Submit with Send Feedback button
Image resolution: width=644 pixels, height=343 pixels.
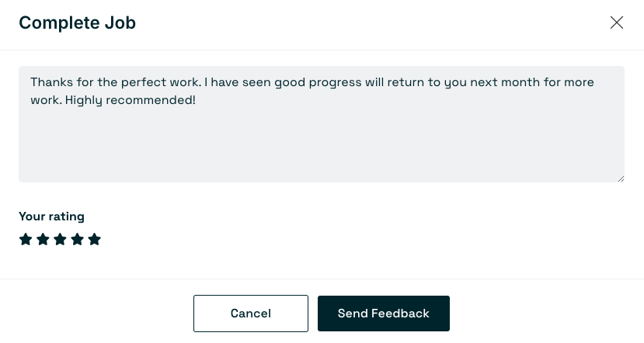(384, 314)
